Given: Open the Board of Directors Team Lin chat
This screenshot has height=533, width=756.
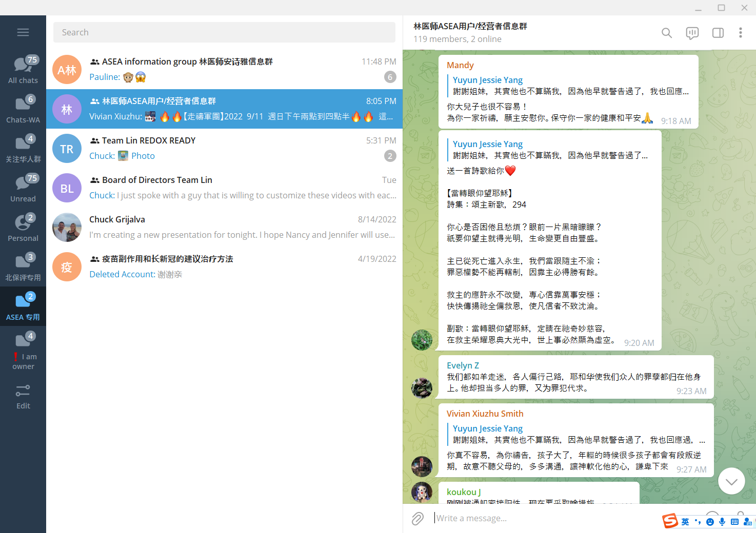Looking at the screenshot, I should pyautogui.click(x=224, y=188).
